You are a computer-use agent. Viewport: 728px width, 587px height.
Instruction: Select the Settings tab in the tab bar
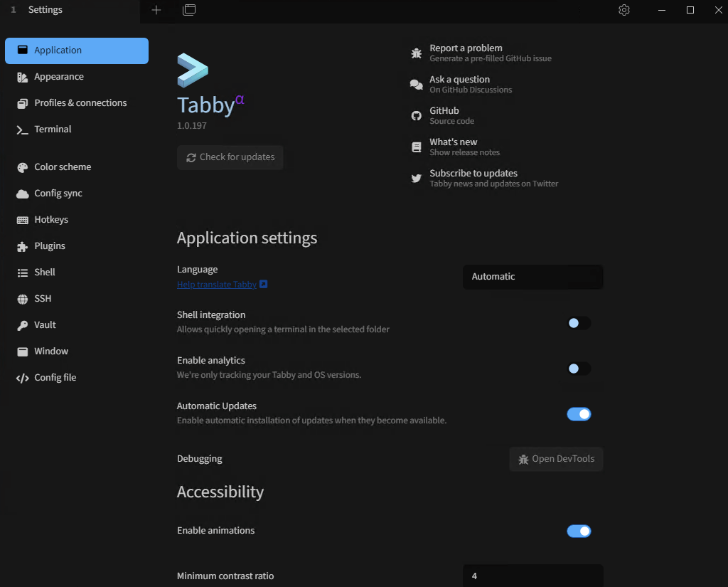point(70,10)
